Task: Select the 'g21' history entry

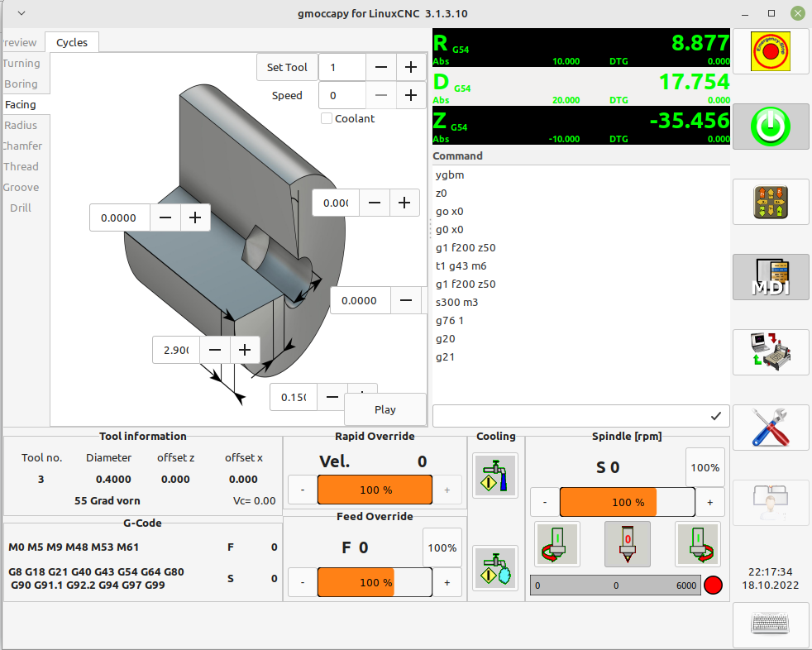Action: pos(581,357)
